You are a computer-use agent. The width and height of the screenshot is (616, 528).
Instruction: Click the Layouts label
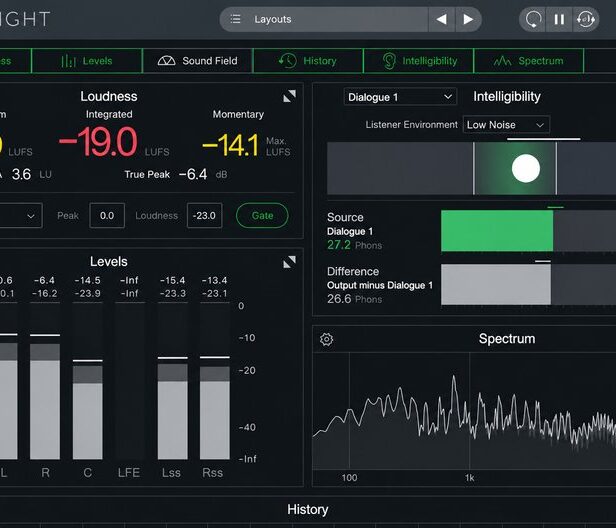(x=273, y=19)
